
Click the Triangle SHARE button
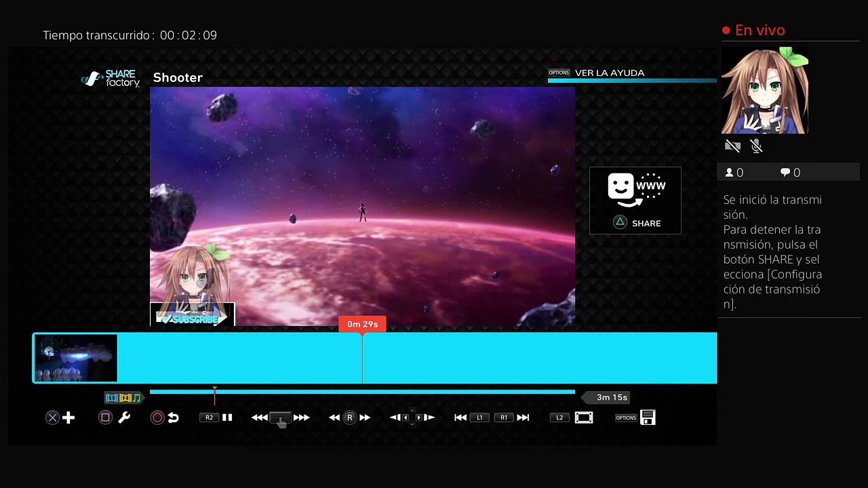point(636,223)
